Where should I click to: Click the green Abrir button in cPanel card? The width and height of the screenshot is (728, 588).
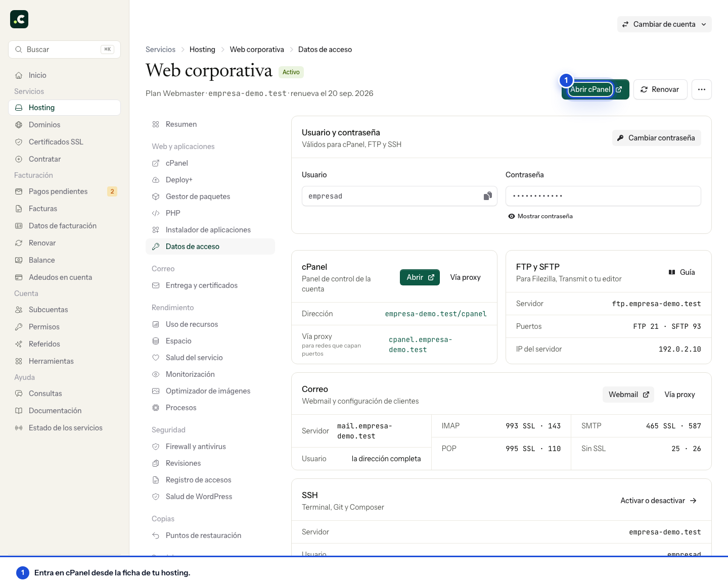tap(420, 277)
